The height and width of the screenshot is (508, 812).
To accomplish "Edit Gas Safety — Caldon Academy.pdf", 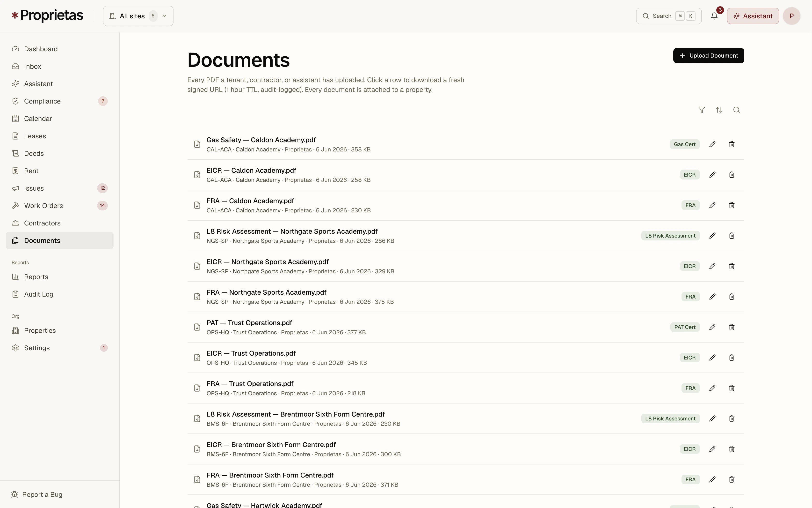I will (x=712, y=144).
